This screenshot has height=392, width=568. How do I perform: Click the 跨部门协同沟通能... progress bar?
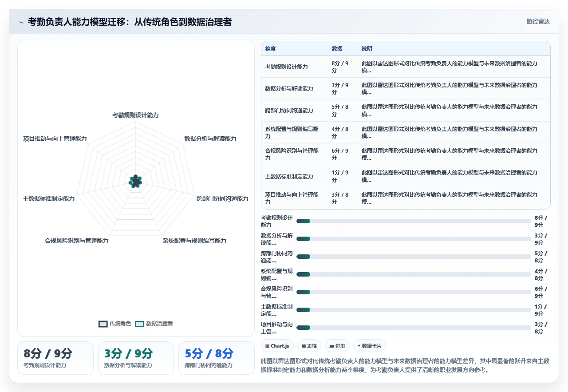[x=414, y=257]
